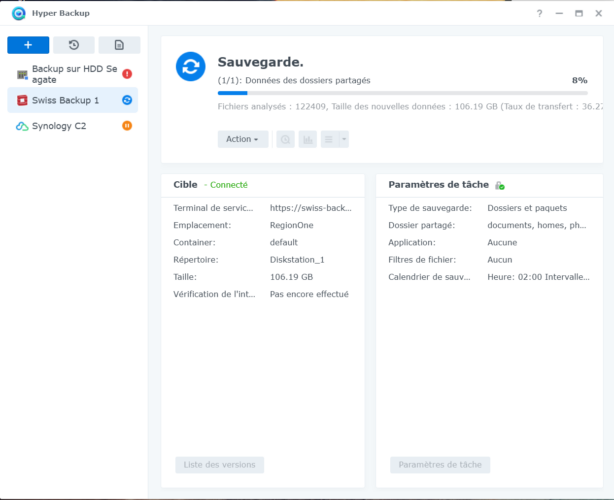This screenshot has width=614, height=500.
Task: Expand the arrow next to list icon
Action: click(344, 139)
